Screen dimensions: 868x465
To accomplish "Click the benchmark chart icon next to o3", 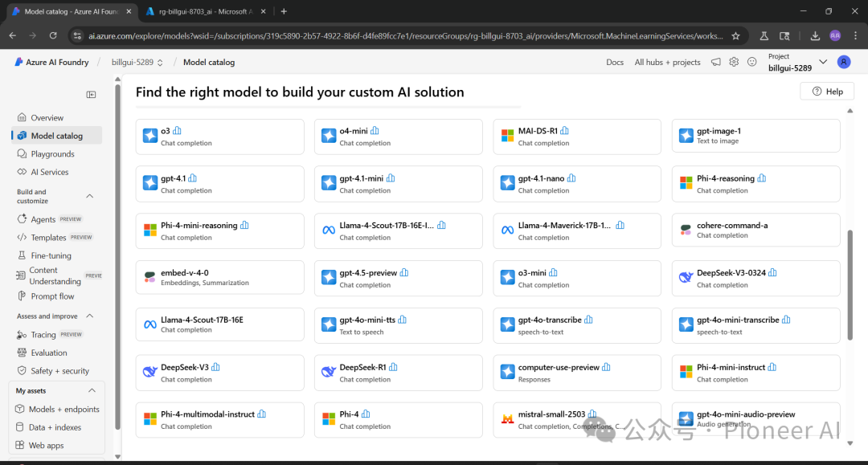I will [x=177, y=130].
